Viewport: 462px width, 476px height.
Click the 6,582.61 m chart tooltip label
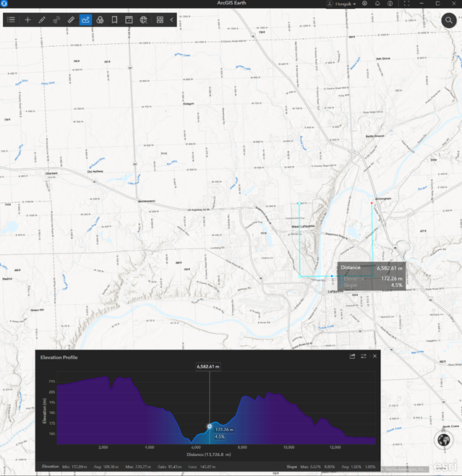click(x=208, y=367)
